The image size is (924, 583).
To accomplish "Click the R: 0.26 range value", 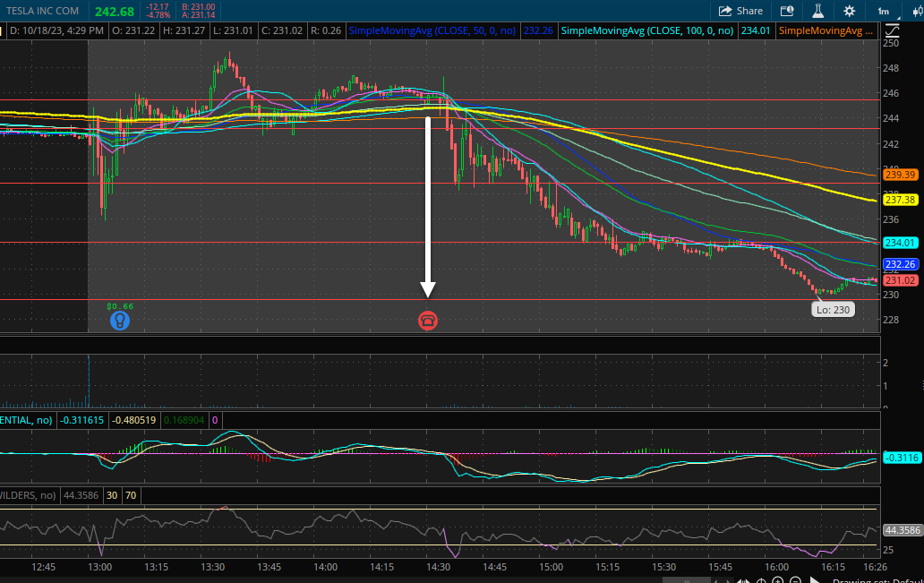I will [326, 30].
